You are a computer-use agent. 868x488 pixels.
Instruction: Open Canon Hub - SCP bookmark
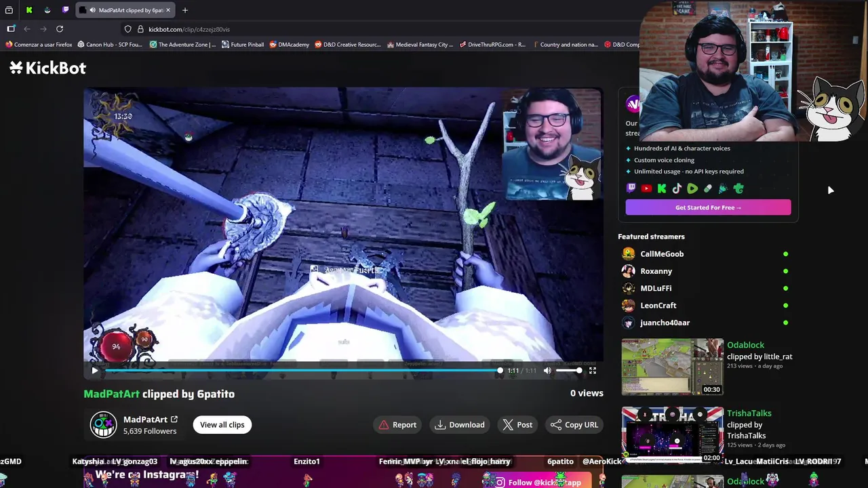110,45
